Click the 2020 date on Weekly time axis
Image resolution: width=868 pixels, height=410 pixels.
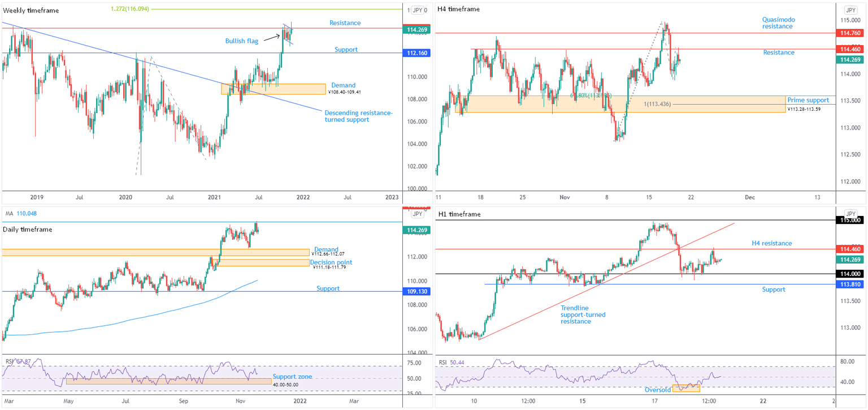[x=125, y=197]
